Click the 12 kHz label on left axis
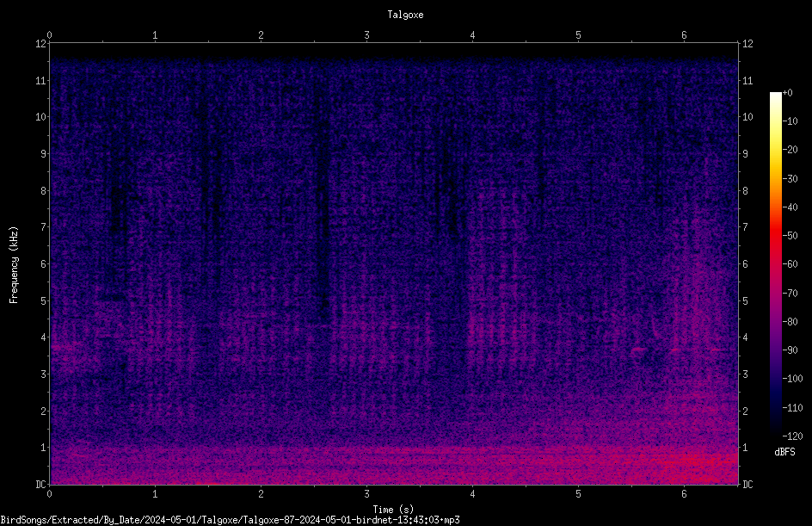The height and width of the screenshot is (526, 812). coord(41,44)
